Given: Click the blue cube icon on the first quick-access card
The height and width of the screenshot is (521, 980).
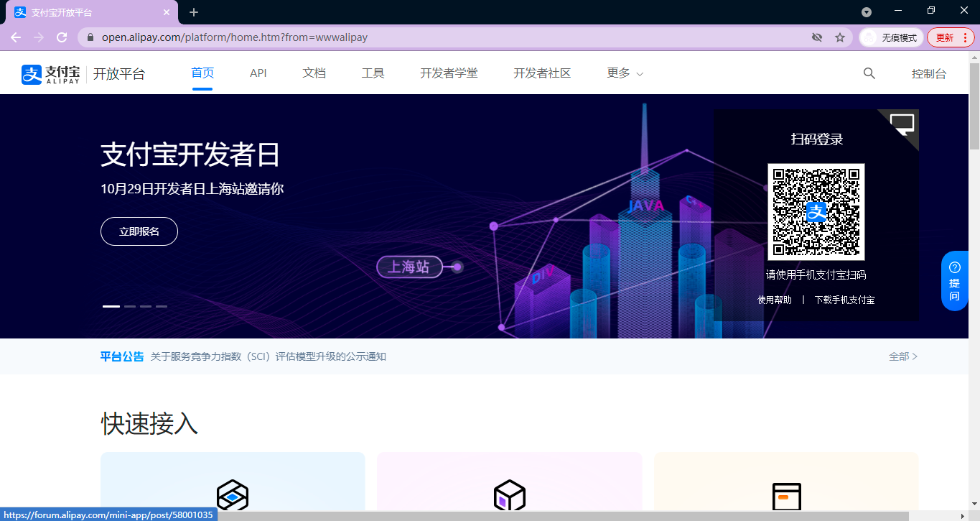Looking at the screenshot, I should [x=233, y=496].
